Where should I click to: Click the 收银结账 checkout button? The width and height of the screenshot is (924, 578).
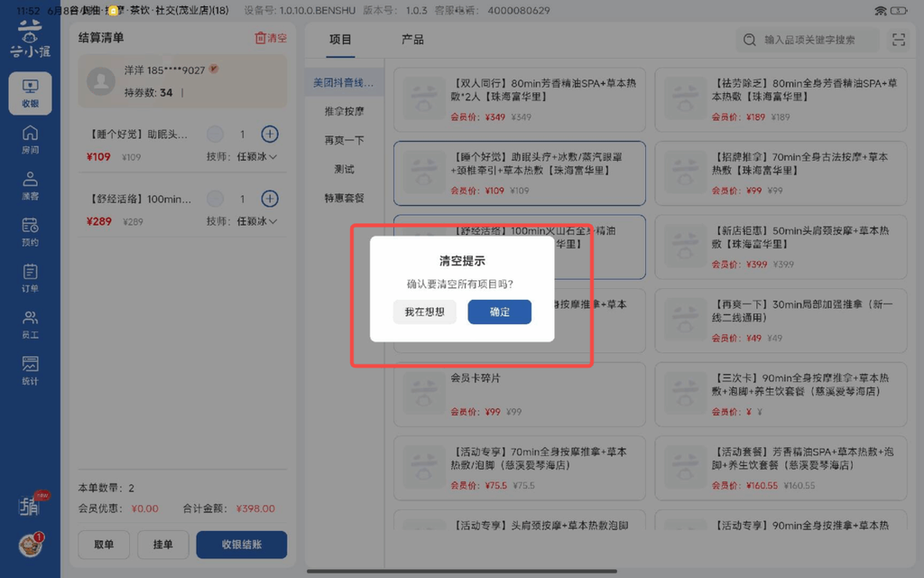tap(242, 545)
